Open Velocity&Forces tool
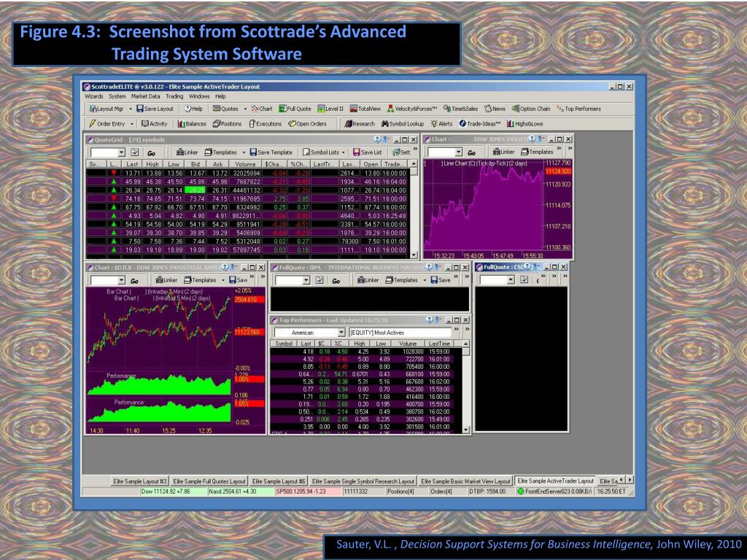 412,109
